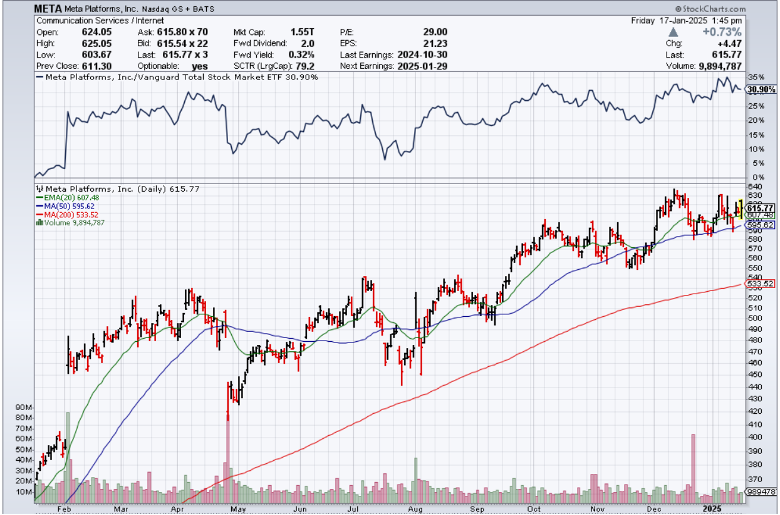Viewport: 780px width, 515px height.
Task: Click the OHLC bar icon beside Meta Platforms (Daily)
Action: click(x=37, y=187)
